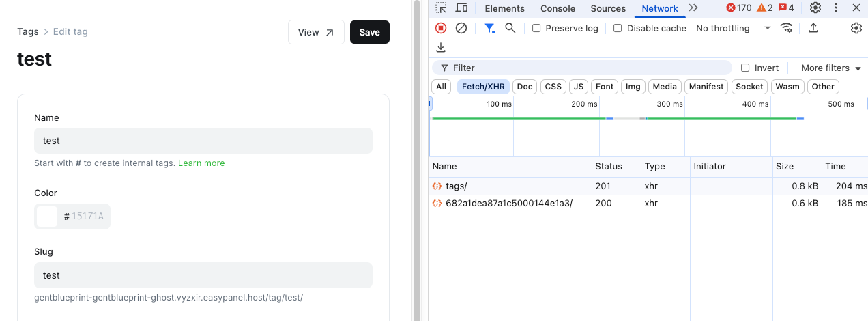868x321 pixels.
Task: Click the 204 ms time cell
Action: click(845, 186)
